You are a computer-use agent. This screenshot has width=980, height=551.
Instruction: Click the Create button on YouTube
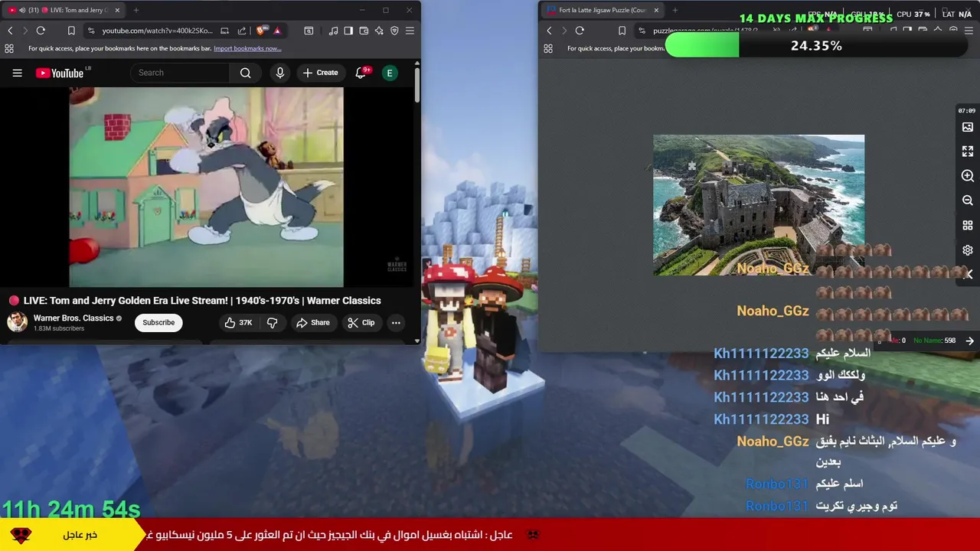(x=320, y=73)
